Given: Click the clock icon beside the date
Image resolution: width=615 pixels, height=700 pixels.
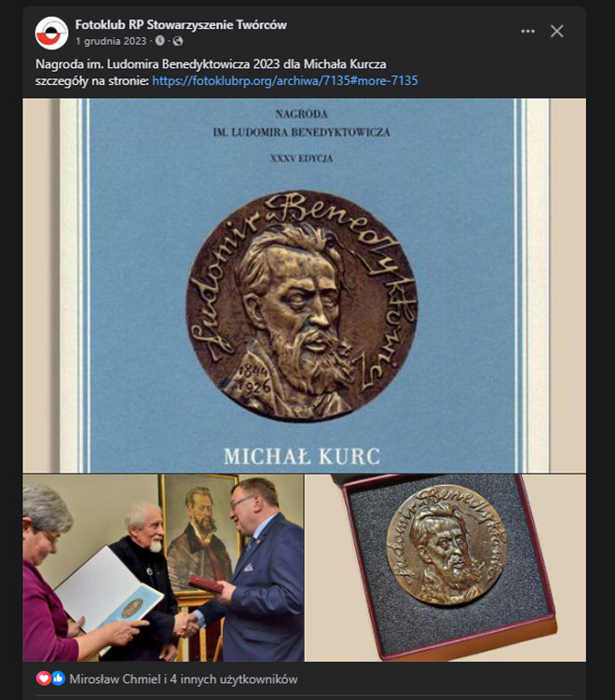Looking at the screenshot, I should [159, 41].
